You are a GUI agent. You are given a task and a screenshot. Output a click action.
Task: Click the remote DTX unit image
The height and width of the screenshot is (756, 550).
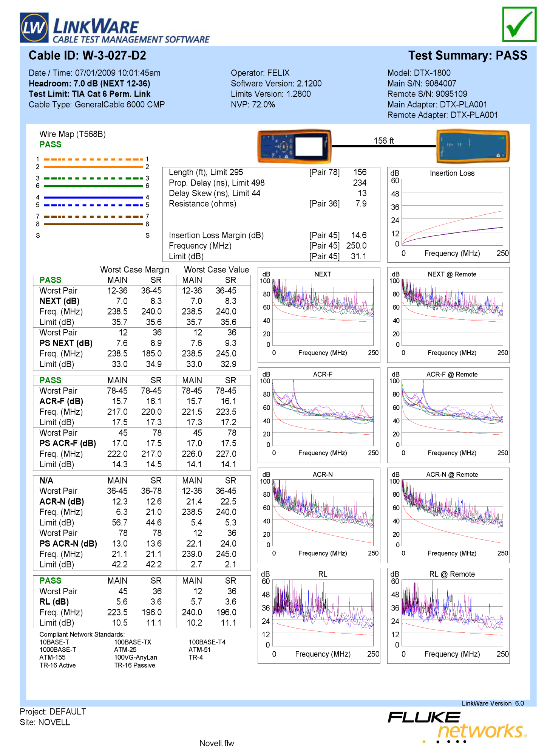coord(473,146)
